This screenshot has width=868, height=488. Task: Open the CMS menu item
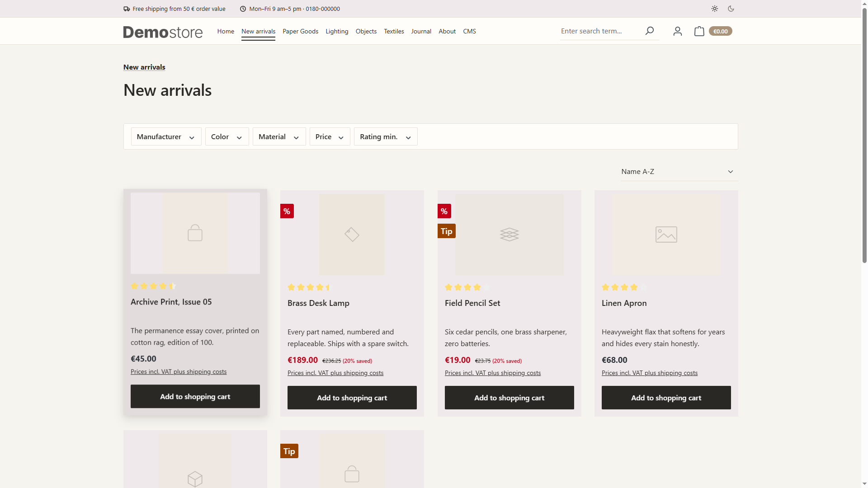[x=469, y=31]
